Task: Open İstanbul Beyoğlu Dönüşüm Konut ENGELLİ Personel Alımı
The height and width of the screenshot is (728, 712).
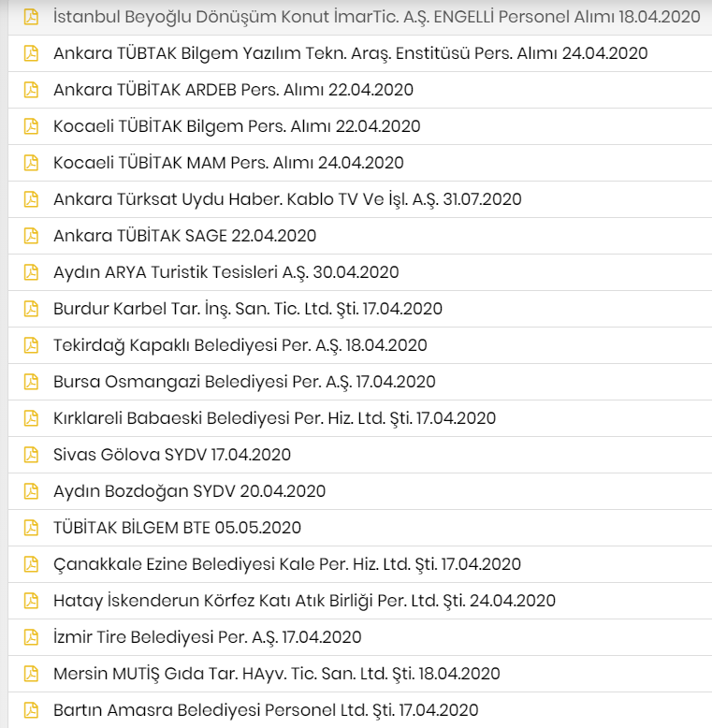Action: tap(376, 17)
